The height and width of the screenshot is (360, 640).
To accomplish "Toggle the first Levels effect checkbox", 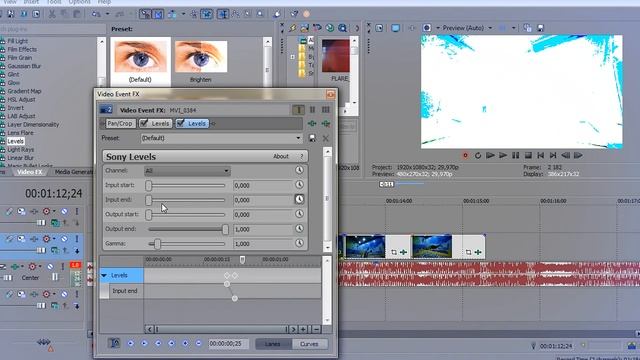I will (x=144, y=123).
